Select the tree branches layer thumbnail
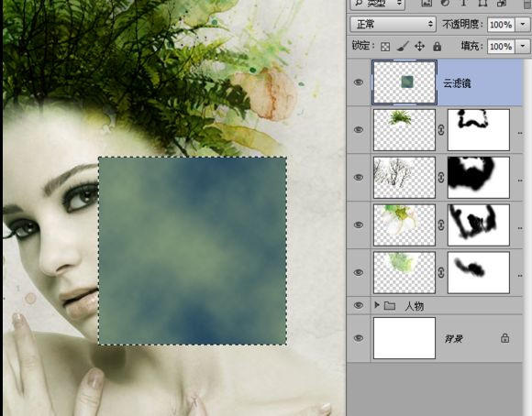 (405, 178)
